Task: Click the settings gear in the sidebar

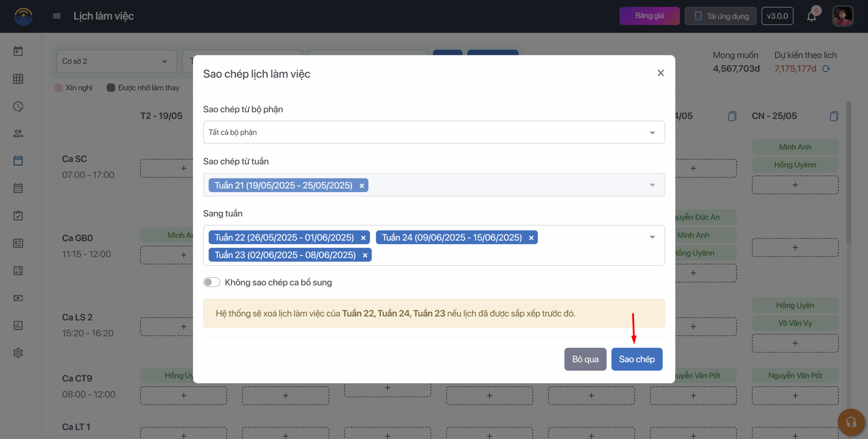Action: [x=18, y=353]
